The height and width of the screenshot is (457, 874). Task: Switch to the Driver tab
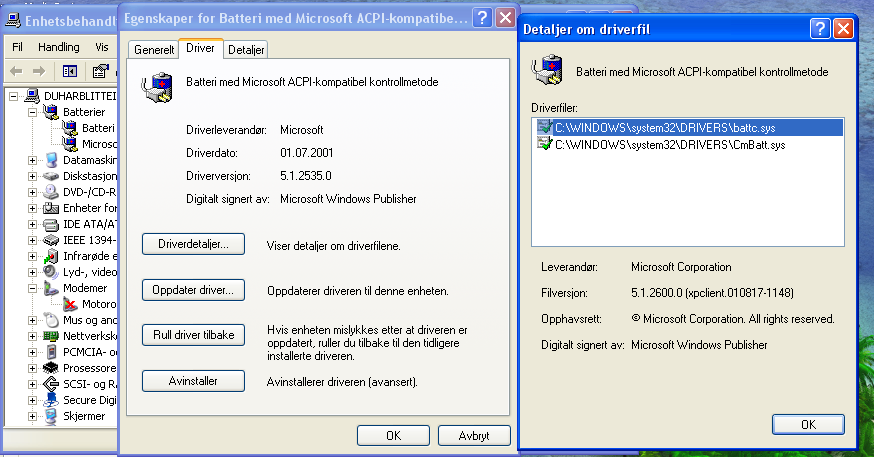click(200, 48)
